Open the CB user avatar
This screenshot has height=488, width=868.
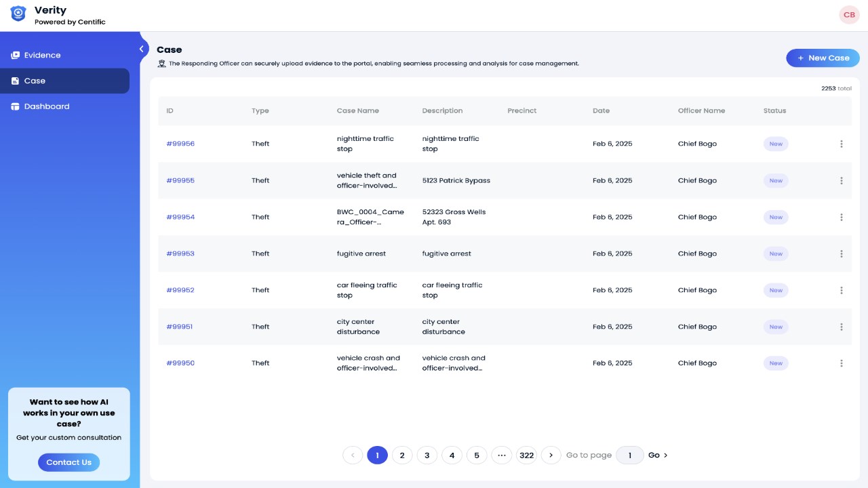pyautogui.click(x=849, y=15)
